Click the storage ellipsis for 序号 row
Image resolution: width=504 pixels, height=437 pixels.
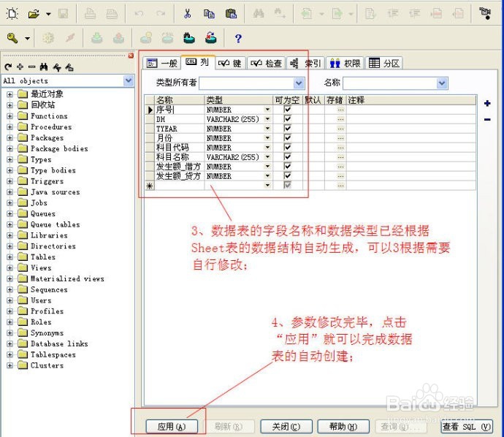click(340, 110)
